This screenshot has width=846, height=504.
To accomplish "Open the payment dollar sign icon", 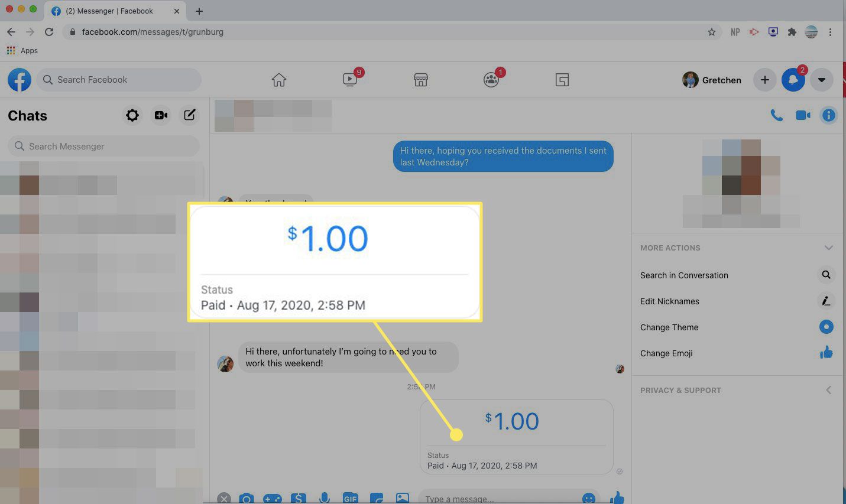I will 299,498.
